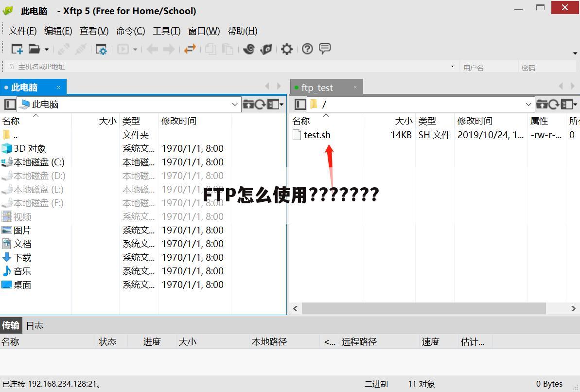Switch to the 传输 transfer tab

tap(11, 325)
